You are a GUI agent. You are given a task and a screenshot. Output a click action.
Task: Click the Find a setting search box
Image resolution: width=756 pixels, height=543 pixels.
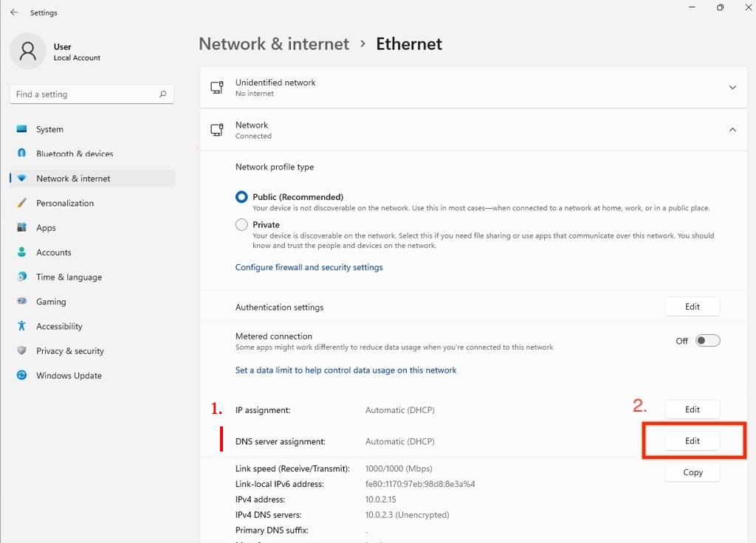[85, 94]
